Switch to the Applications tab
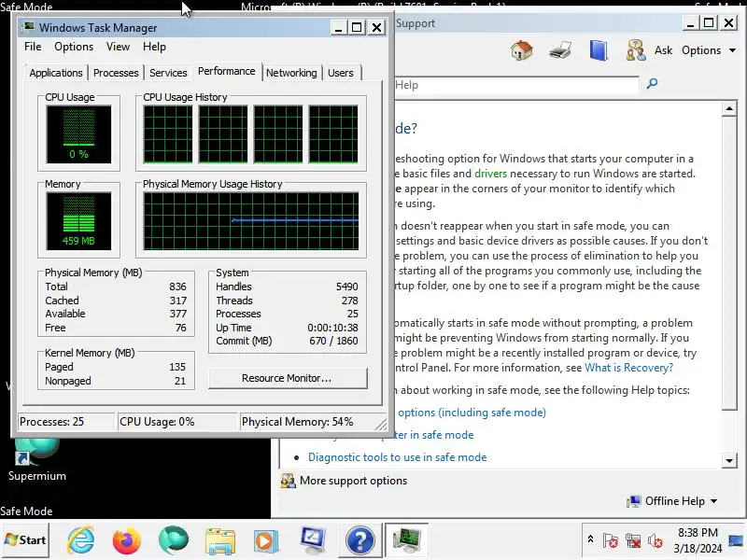747x560 pixels. coord(56,73)
